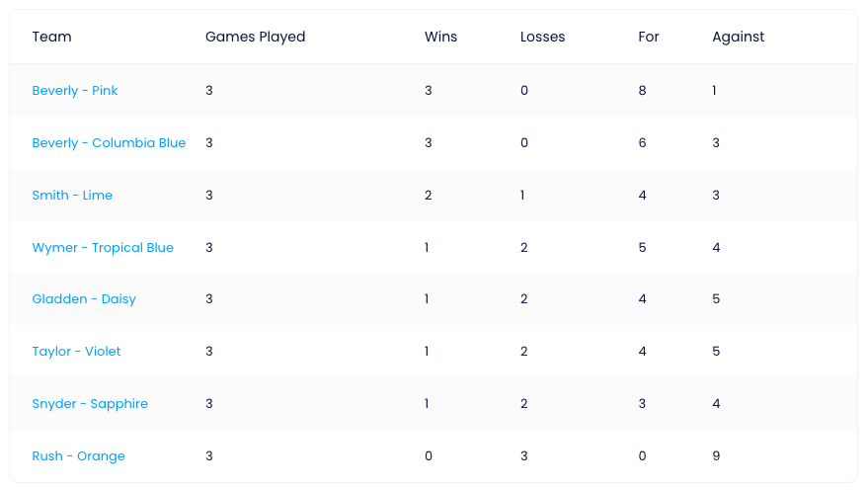Click the Losses column header
This screenshot has width=868, height=491.
pyautogui.click(x=542, y=37)
